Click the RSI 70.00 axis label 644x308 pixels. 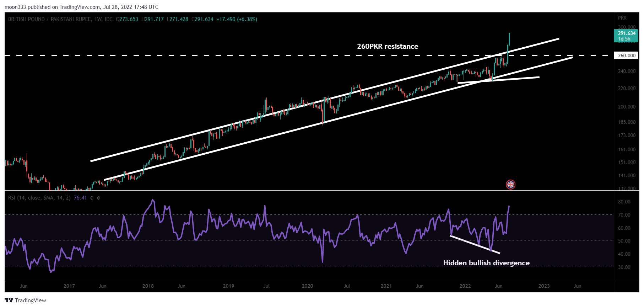pos(624,215)
